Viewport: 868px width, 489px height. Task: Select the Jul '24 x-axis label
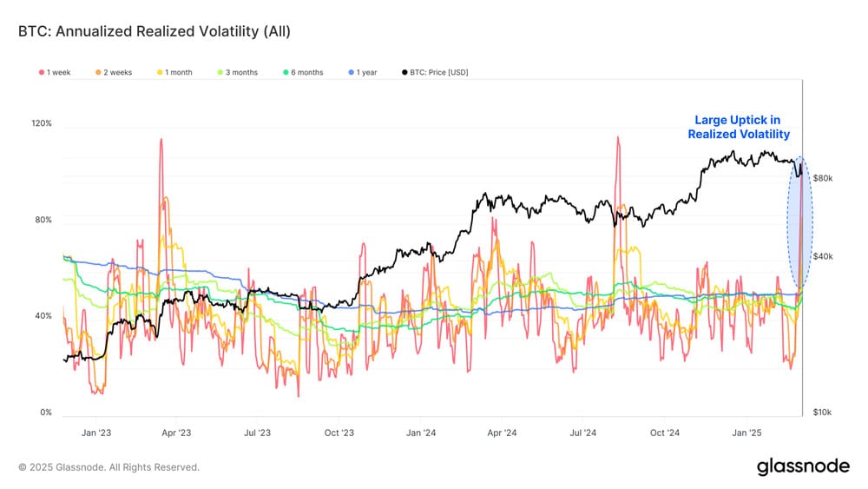[x=583, y=433]
